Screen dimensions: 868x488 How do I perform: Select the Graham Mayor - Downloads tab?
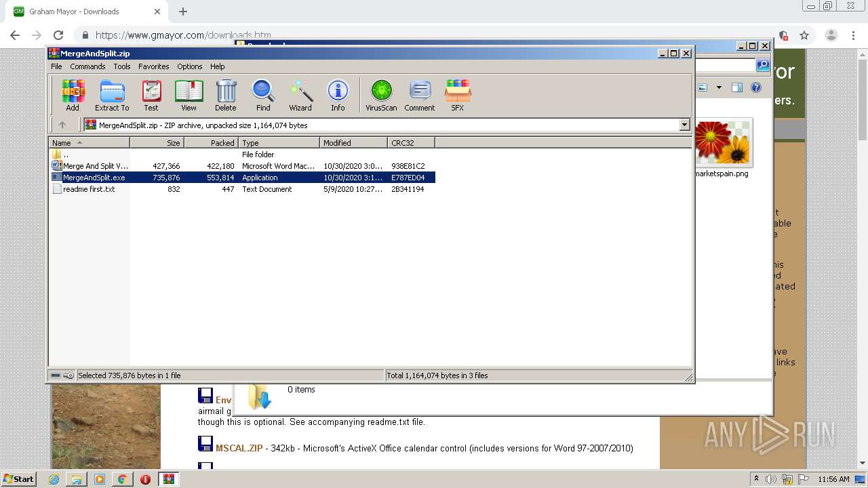(85, 12)
